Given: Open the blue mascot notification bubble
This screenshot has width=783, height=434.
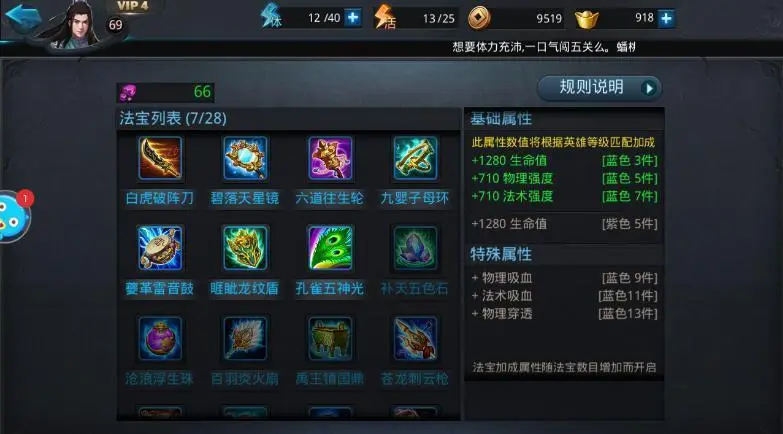Looking at the screenshot, I should coord(14,216).
